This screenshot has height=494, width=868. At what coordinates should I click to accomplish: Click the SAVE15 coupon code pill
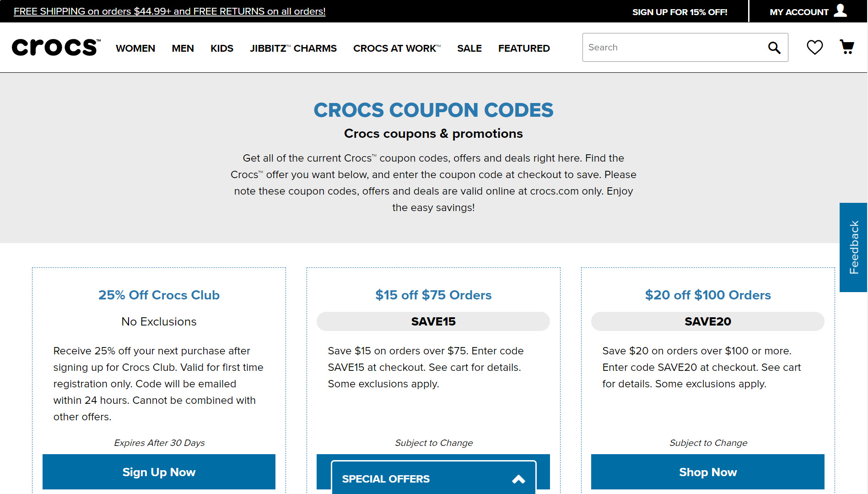[x=433, y=321]
